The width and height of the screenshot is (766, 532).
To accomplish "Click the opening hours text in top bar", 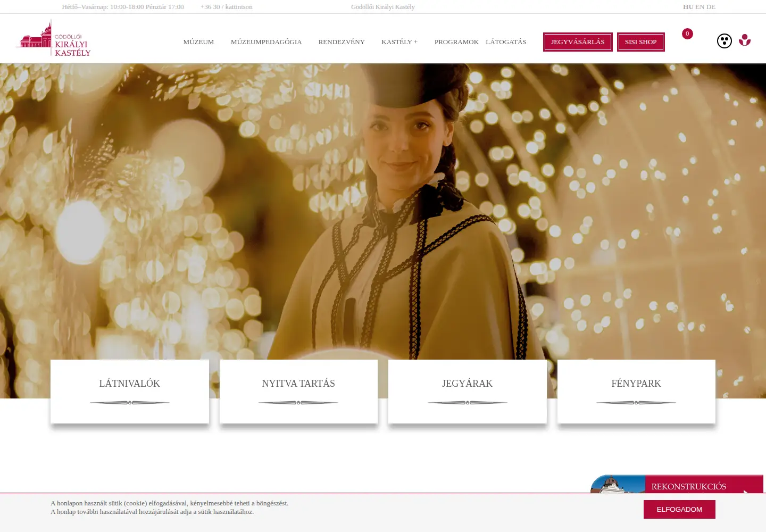I will click(123, 7).
